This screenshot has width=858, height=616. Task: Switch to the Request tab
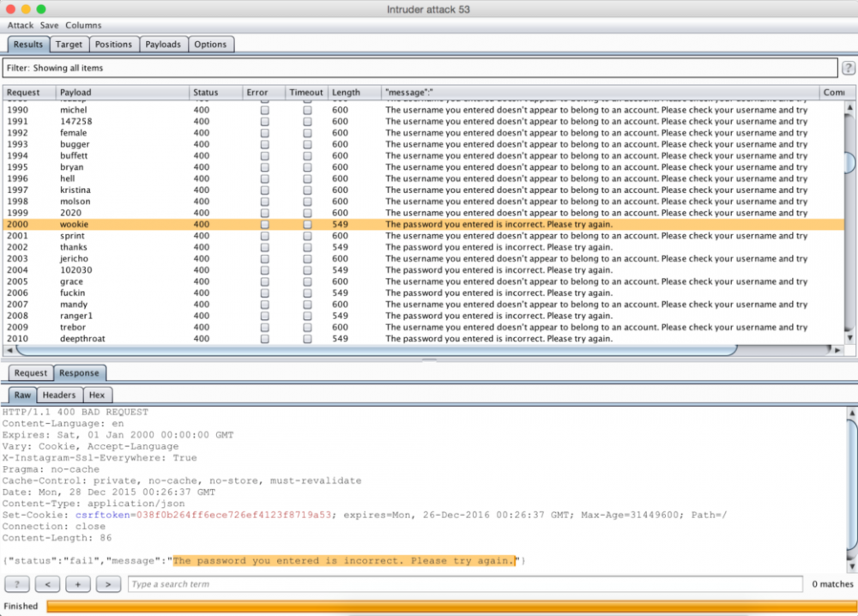[31, 373]
